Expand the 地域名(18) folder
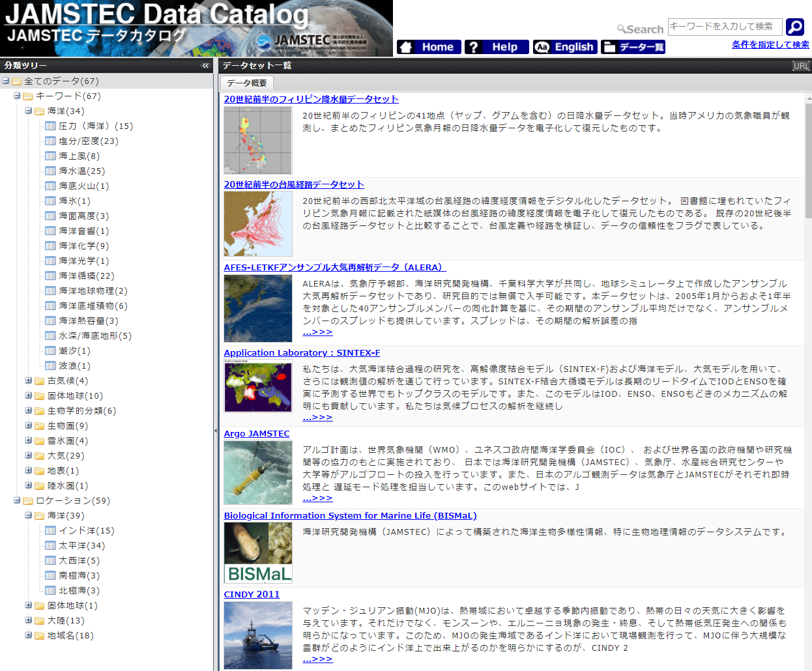Image resolution: width=812 pixels, height=671 pixels. pos(29,635)
